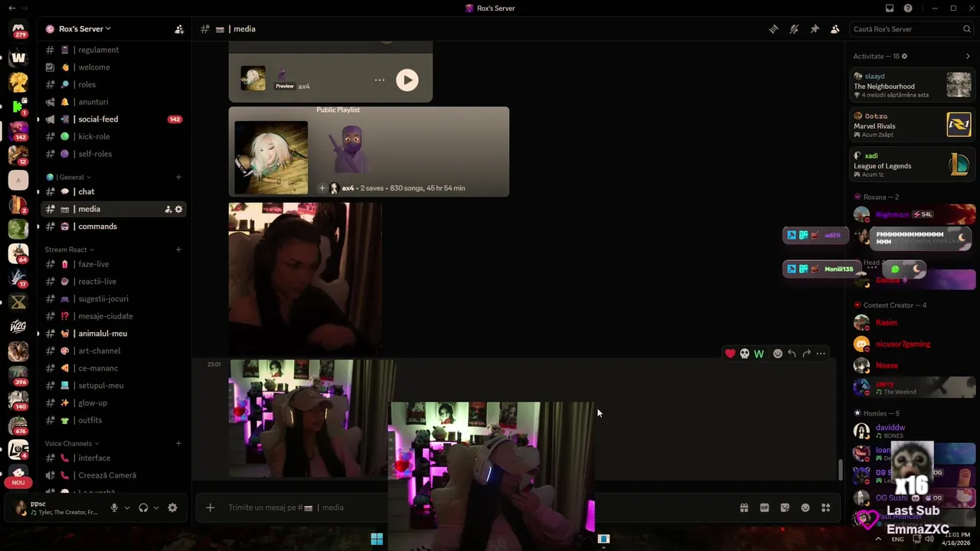Open the Activitate settings gear
Image resolution: width=980 pixels, height=551 pixels.
pos(904,57)
